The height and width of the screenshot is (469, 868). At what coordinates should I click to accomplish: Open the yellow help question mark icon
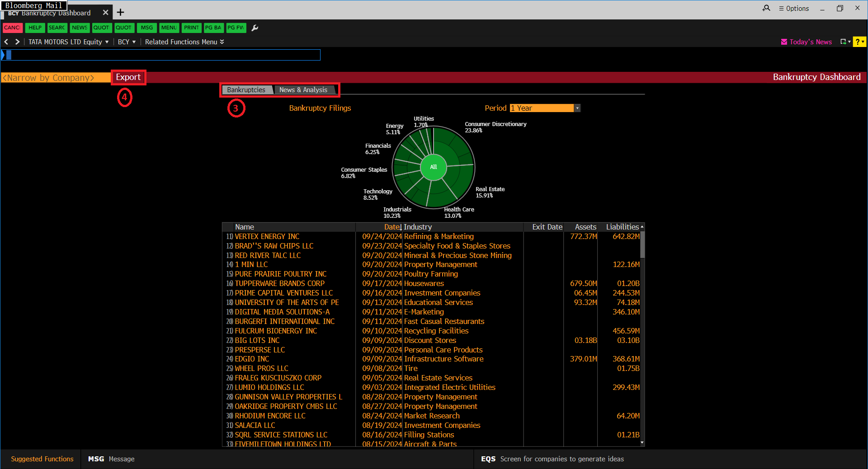point(859,42)
